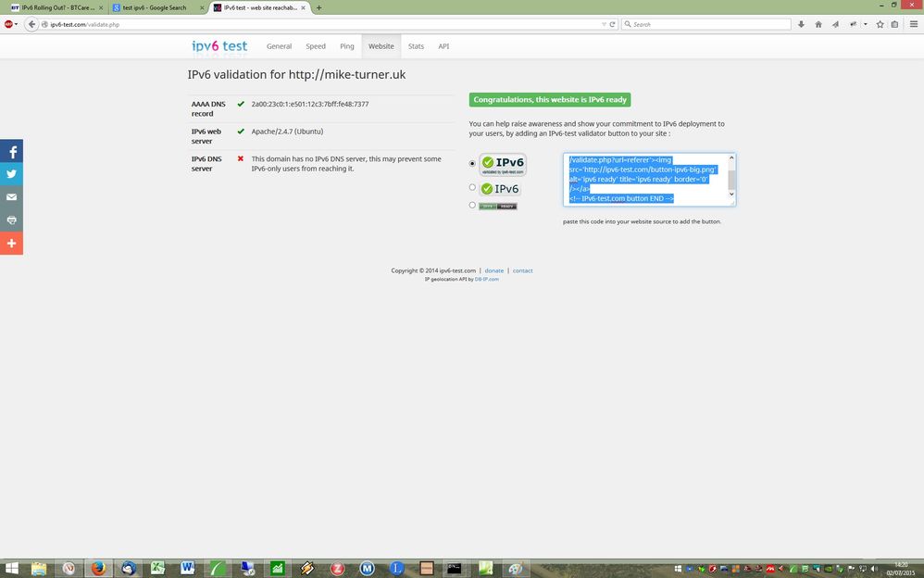Image resolution: width=924 pixels, height=578 pixels.
Task: Select the medium IPv6 button radio option
Action: (x=472, y=187)
